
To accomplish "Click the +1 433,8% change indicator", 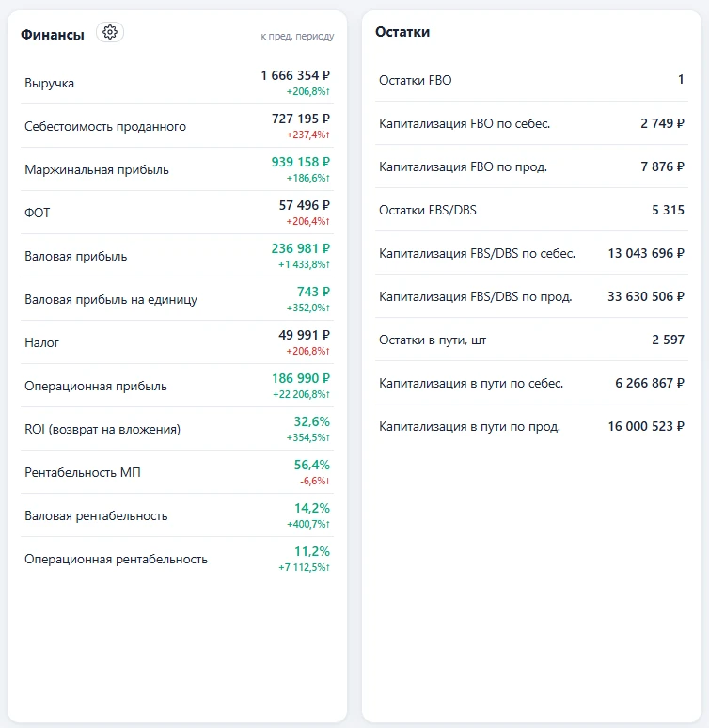I will (x=304, y=264).
